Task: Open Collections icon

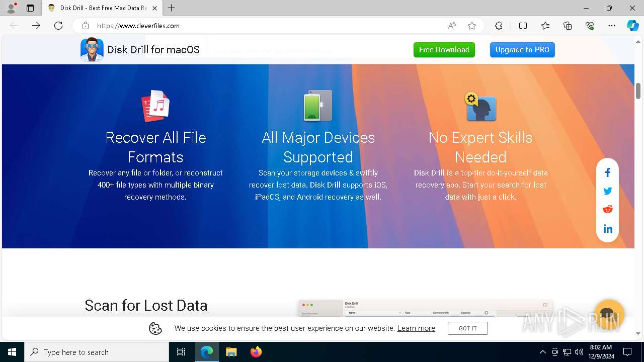Action: pyautogui.click(x=568, y=26)
